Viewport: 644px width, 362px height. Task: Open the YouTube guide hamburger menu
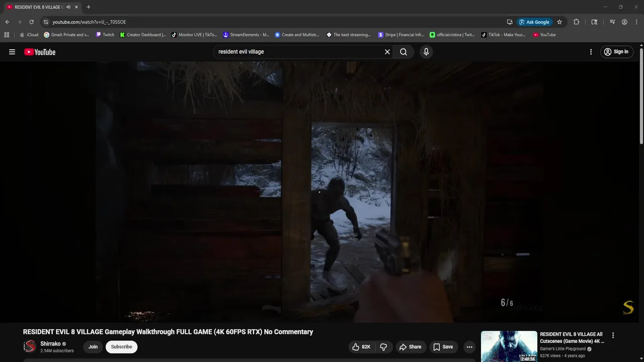pos(12,52)
